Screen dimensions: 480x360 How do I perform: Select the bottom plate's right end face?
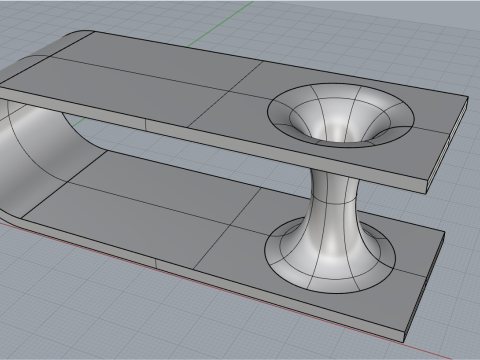pos(424,287)
